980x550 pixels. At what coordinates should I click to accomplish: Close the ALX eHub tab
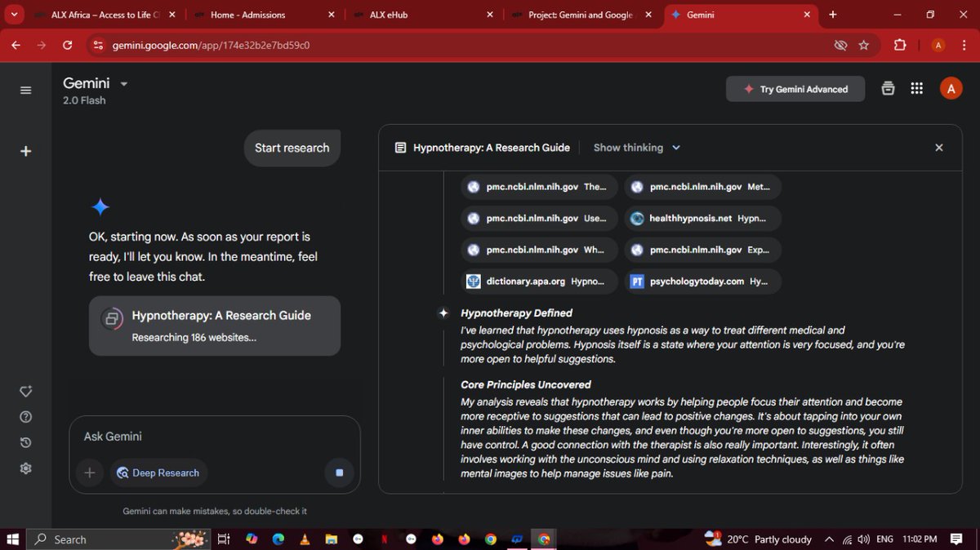pos(490,15)
